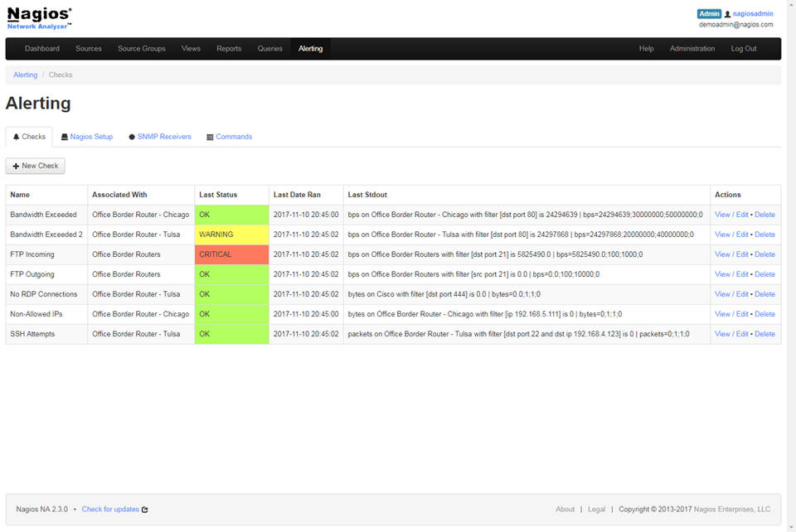
Task: Open the Reports menu
Action: tap(229, 48)
